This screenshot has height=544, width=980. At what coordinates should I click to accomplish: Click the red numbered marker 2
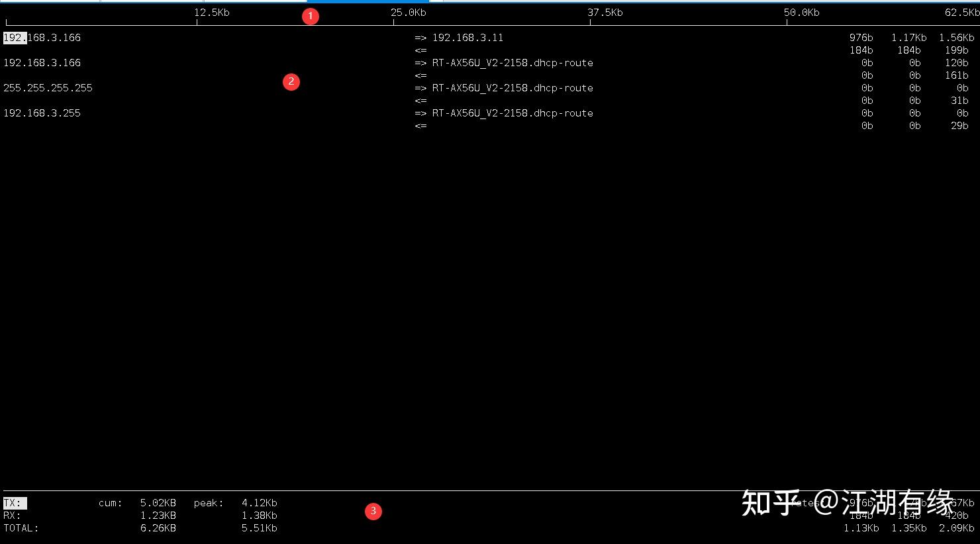click(291, 81)
